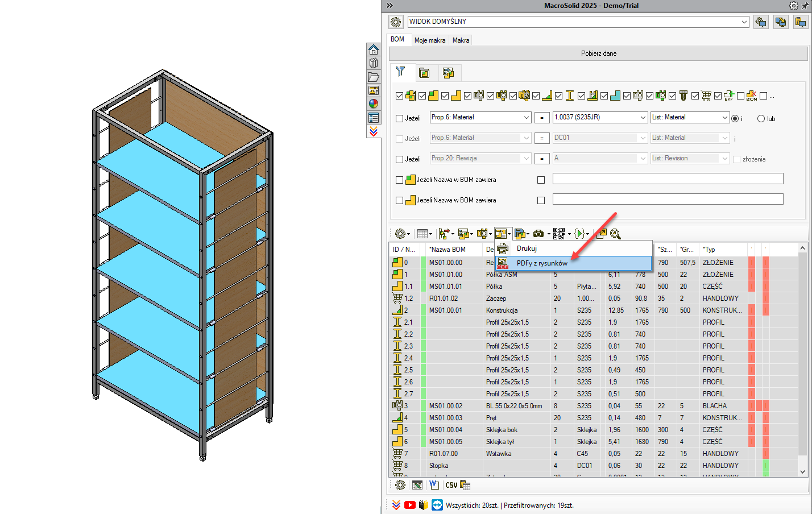Choose 'Drukuj' from the dropdown menu
This screenshot has height=514, width=812.
click(x=574, y=248)
